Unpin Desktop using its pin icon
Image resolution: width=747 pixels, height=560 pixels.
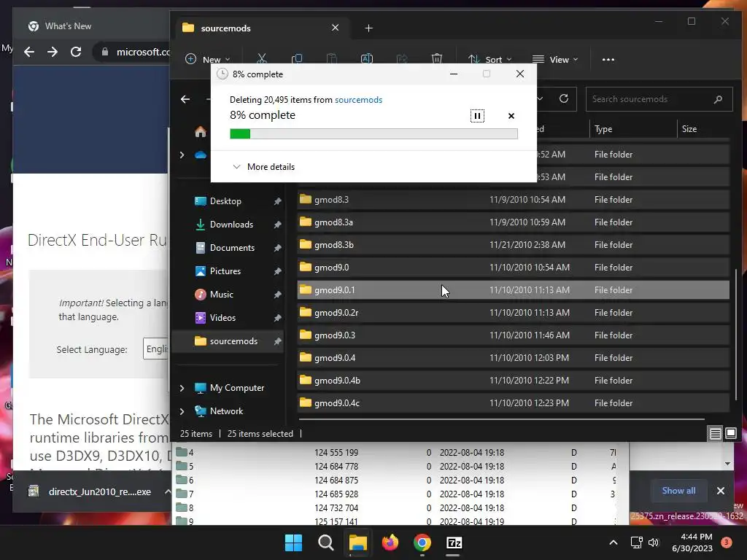point(277,201)
